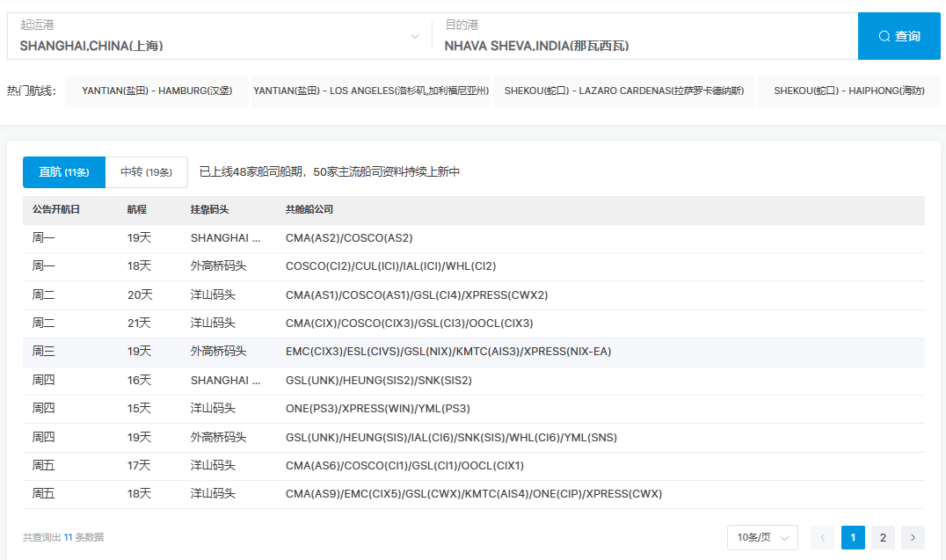Click the 航程 column header
The width and height of the screenshot is (946, 560).
point(136,210)
